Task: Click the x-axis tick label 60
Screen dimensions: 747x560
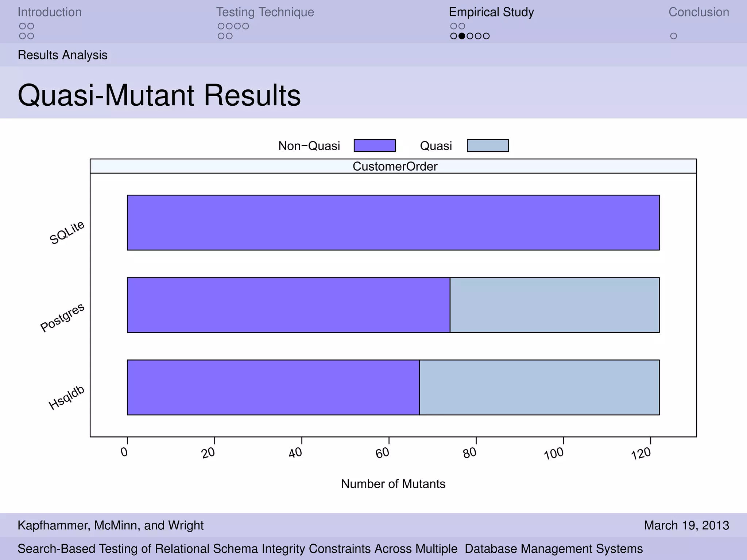Action: tap(383, 453)
